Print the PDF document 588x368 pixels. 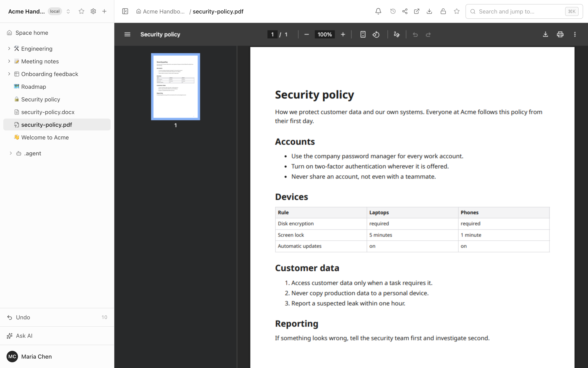560,34
